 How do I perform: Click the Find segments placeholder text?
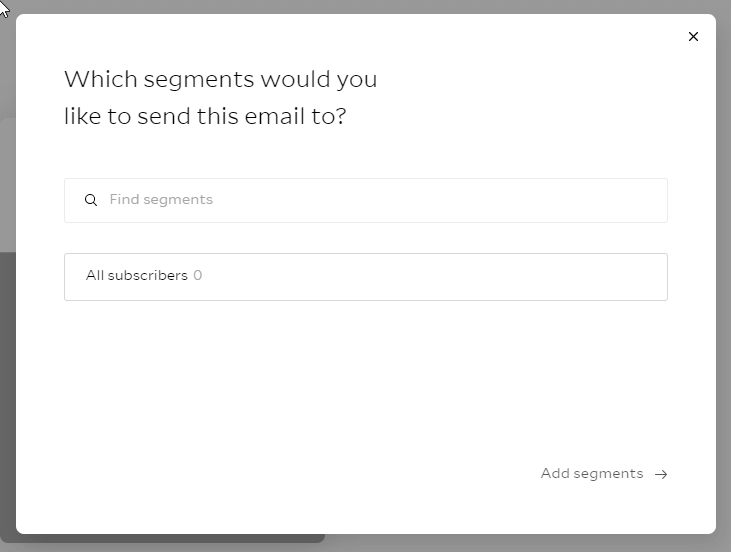point(161,200)
